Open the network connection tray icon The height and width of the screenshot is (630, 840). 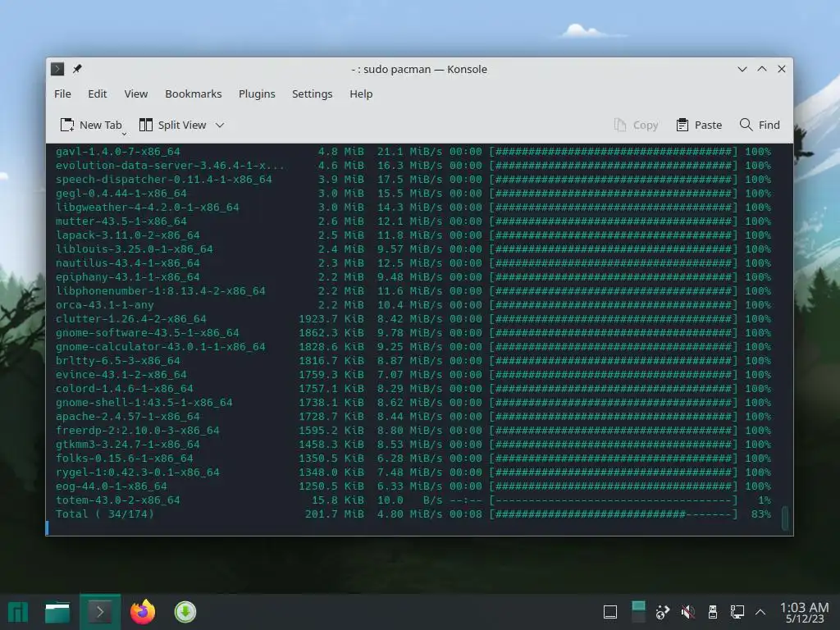tap(737, 612)
